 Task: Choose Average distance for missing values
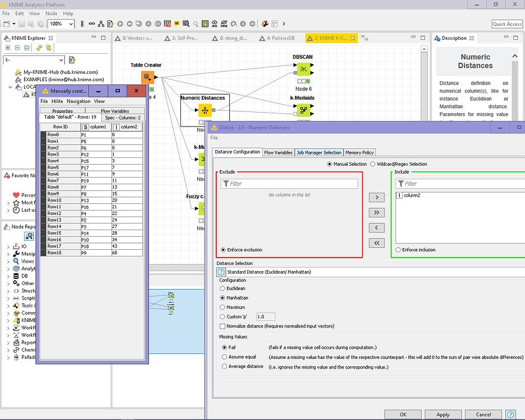pos(224,367)
